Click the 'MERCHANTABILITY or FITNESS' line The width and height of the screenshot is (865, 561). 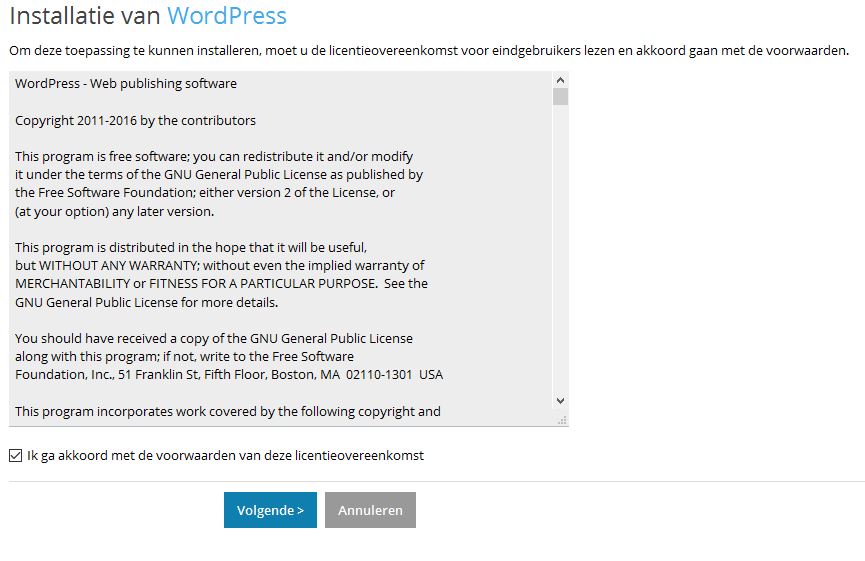click(221, 283)
